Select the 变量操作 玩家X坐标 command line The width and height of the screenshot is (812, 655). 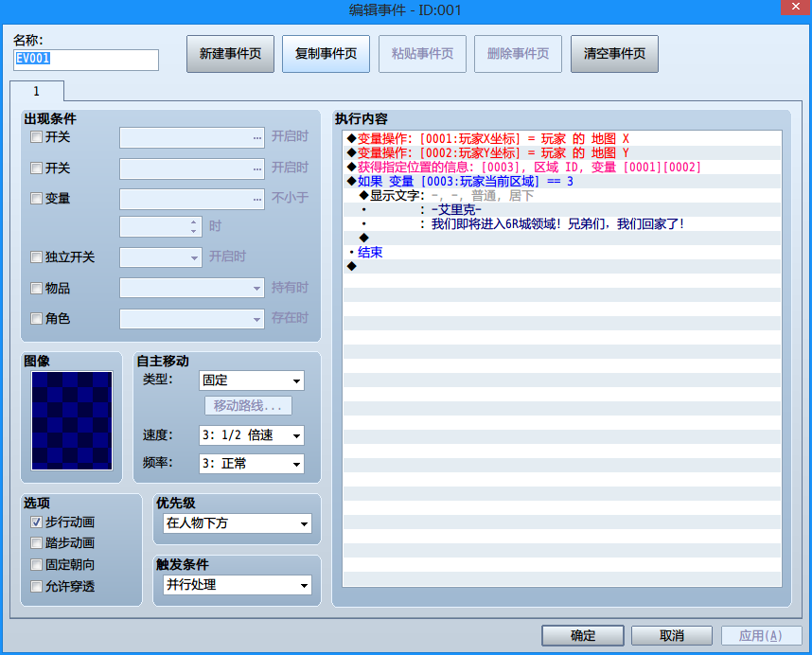pyautogui.click(x=562, y=139)
